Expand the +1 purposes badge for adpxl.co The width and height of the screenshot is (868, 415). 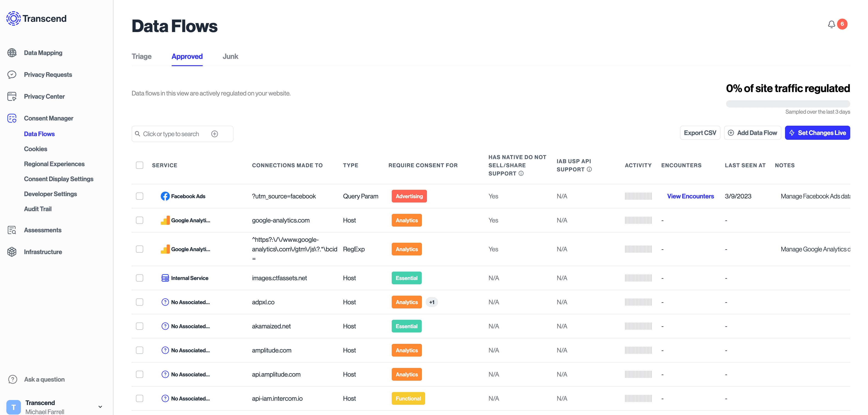[432, 302]
